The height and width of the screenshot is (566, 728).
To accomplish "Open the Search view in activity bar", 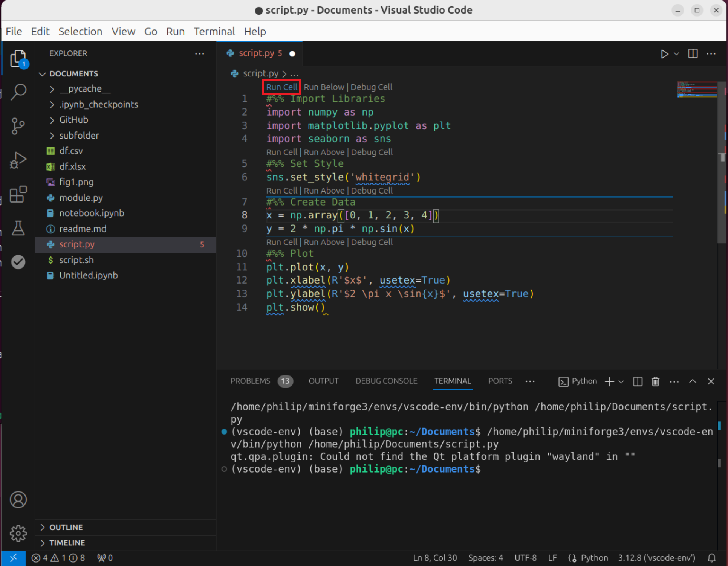I will pyautogui.click(x=18, y=92).
